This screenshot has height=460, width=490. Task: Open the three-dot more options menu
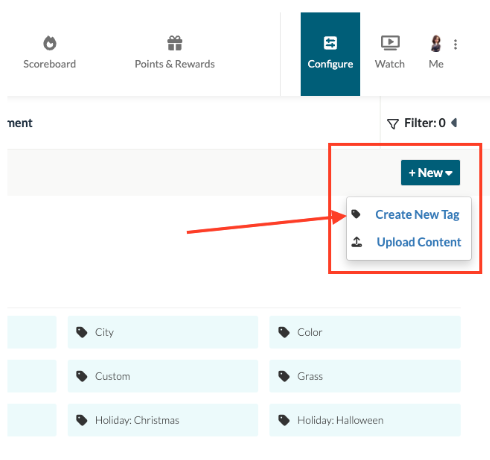455,44
